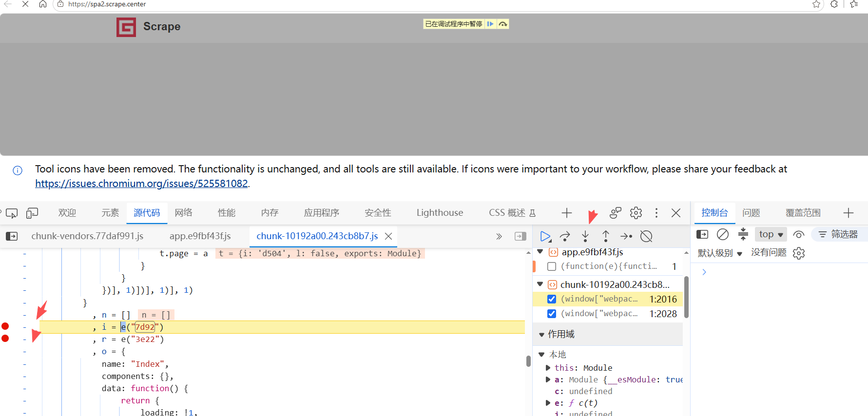Collapse the 作用域 scope section
The height and width of the screenshot is (416, 868).
point(541,335)
